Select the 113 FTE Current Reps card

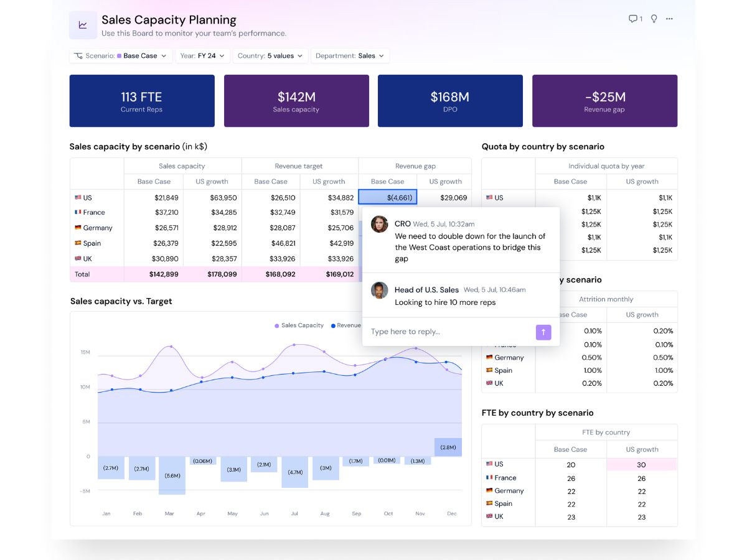tap(142, 101)
